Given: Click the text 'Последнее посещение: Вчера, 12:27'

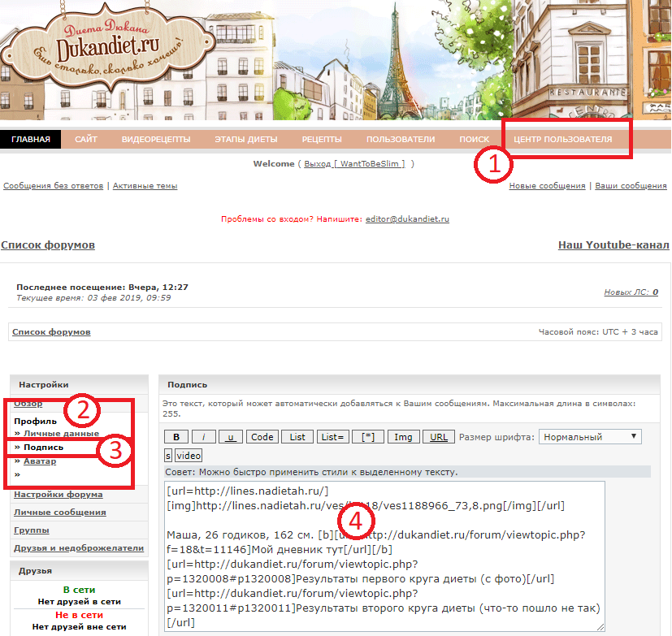Looking at the screenshot, I should 102,288.
